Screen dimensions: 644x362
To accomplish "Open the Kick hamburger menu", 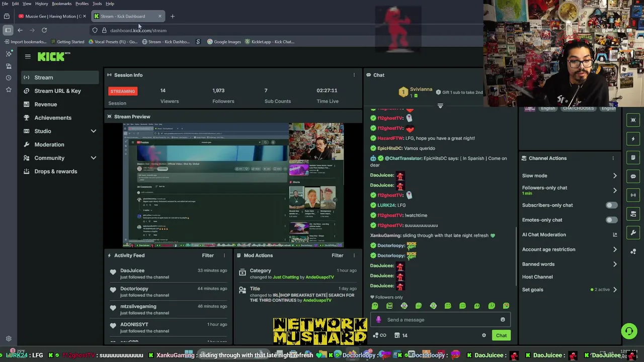I will [x=28, y=57].
